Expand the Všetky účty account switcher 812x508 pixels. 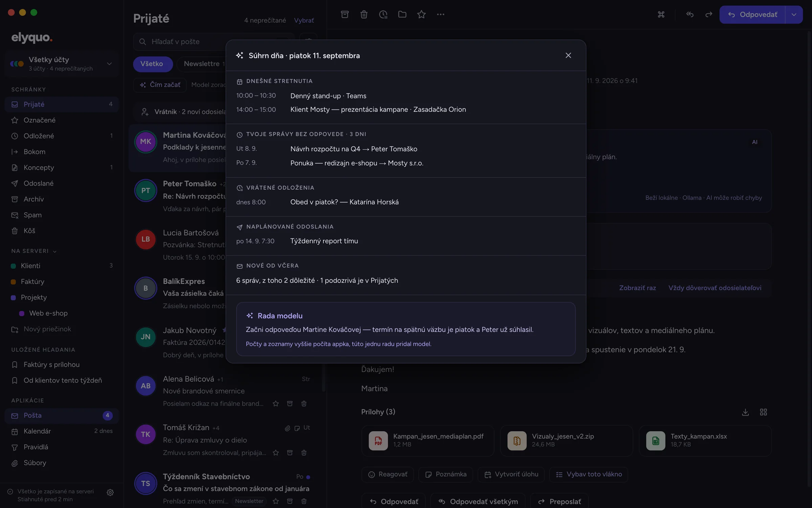point(62,64)
